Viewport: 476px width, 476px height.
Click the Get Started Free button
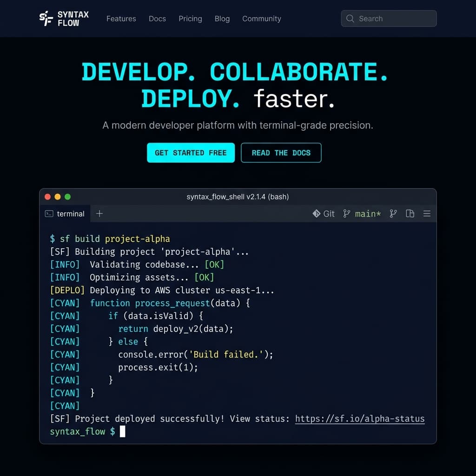pos(191,153)
